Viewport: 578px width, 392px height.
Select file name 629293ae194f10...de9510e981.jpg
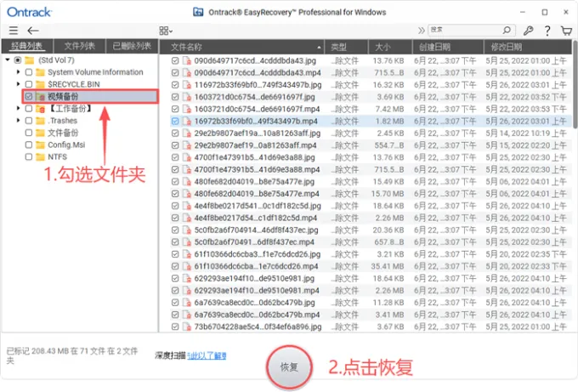click(254, 278)
